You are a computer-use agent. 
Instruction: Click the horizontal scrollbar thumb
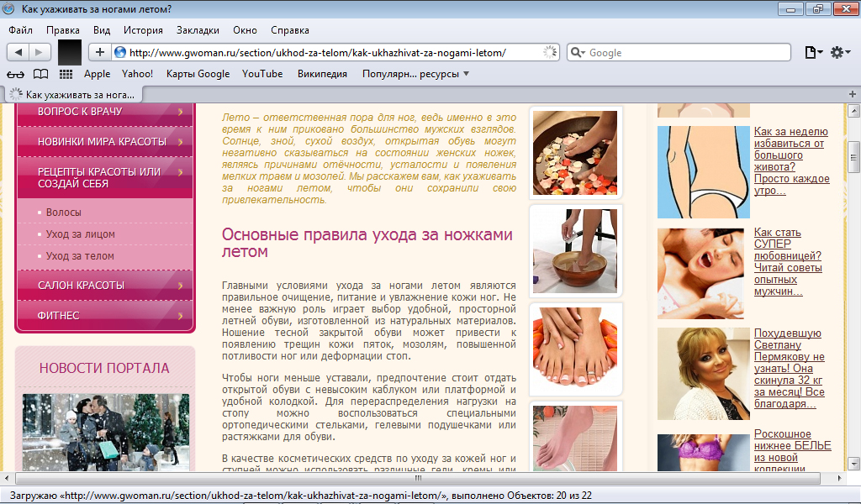point(418,478)
